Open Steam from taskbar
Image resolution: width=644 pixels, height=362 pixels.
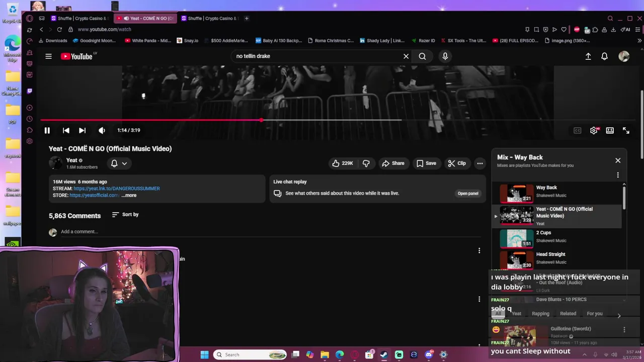[x=384, y=354]
